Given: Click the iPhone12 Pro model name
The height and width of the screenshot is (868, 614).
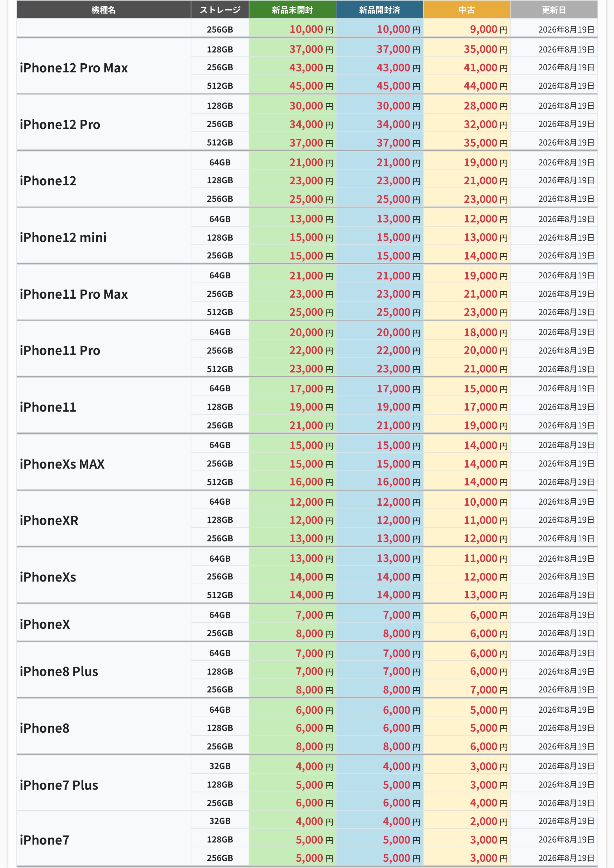Looking at the screenshot, I should (x=60, y=124).
